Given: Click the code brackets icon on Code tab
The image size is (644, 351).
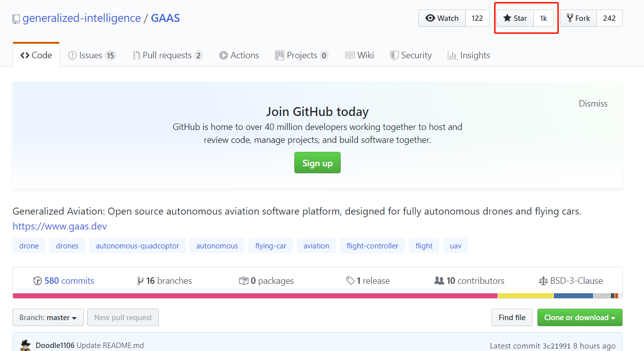Looking at the screenshot, I should 24,55.
